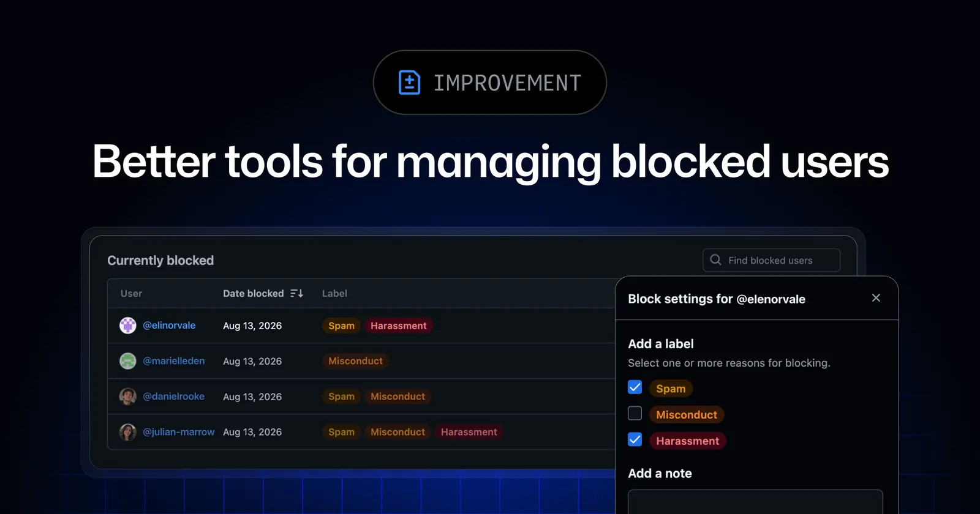Click the IMPROVEMENT badge text
This screenshot has height=514, width=980.
[507, 83]
